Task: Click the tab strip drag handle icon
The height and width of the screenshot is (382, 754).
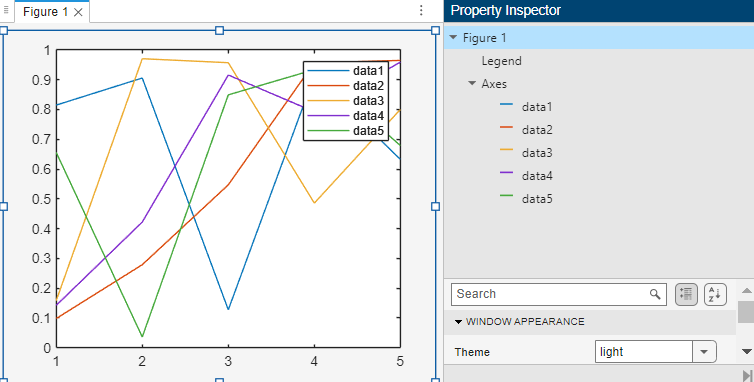Action: point(6,11)
